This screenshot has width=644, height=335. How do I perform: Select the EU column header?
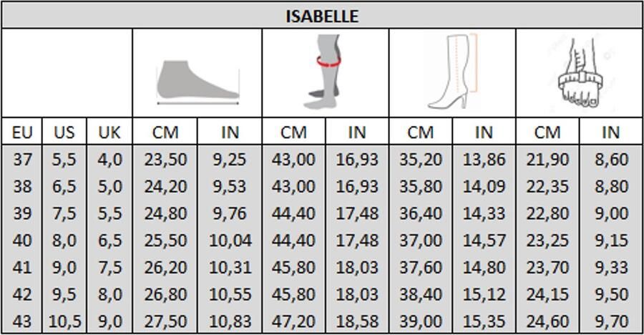(x=22, y=132)
